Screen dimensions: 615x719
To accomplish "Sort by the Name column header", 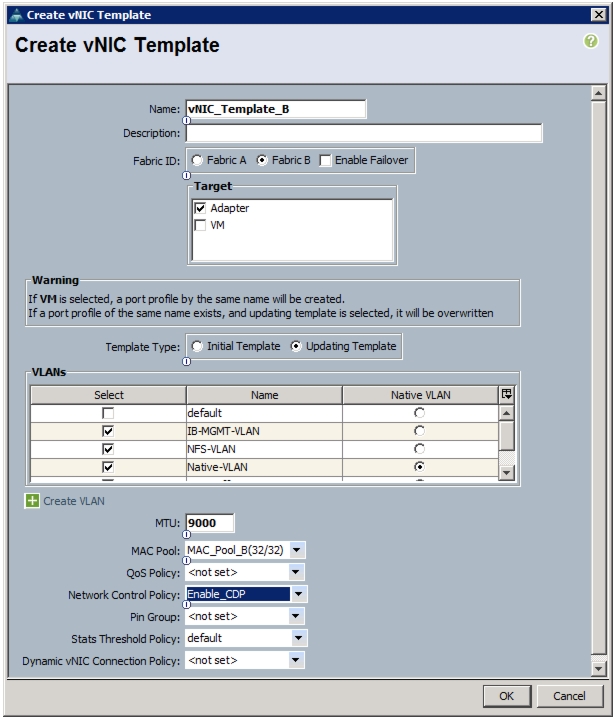I will tap(265, 395).
